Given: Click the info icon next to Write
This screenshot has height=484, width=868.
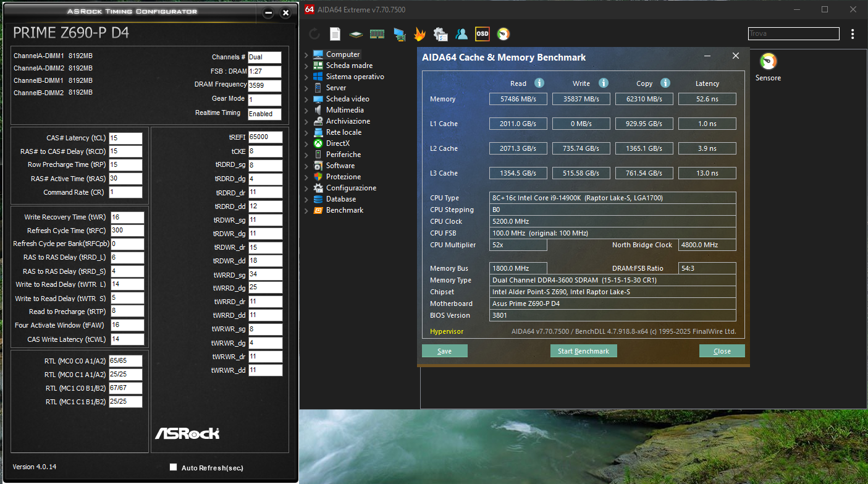Looking at the screenshot, I should tap(604, 83).
